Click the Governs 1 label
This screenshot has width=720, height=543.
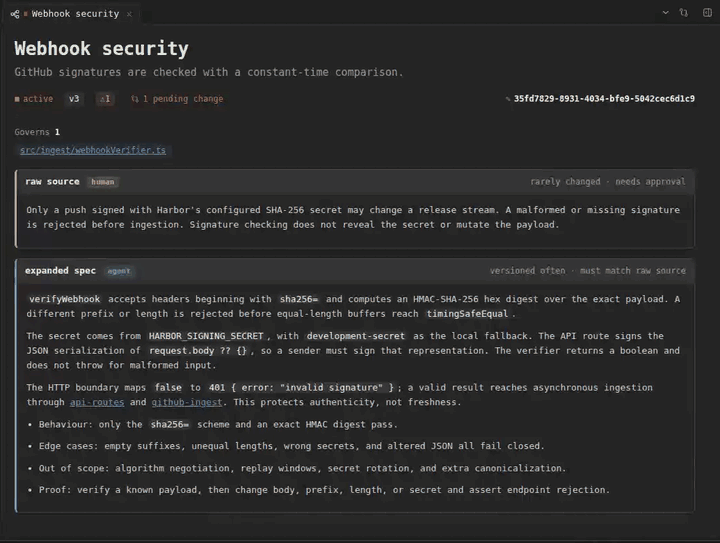37,132
